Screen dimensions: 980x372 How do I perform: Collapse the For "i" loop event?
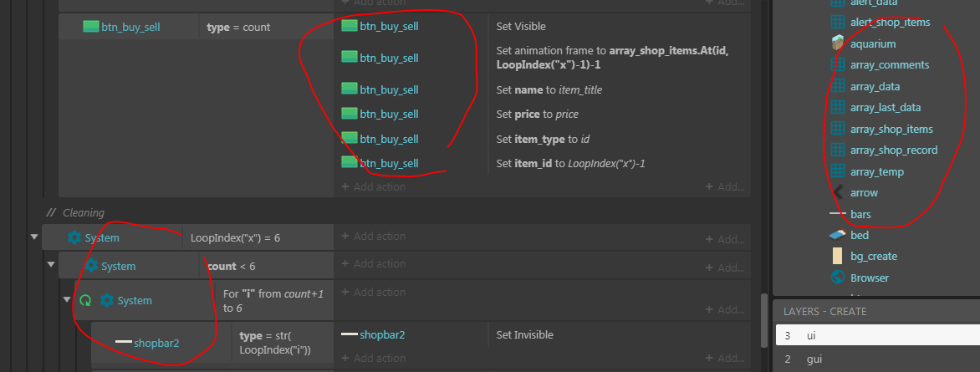pos(68,300)
